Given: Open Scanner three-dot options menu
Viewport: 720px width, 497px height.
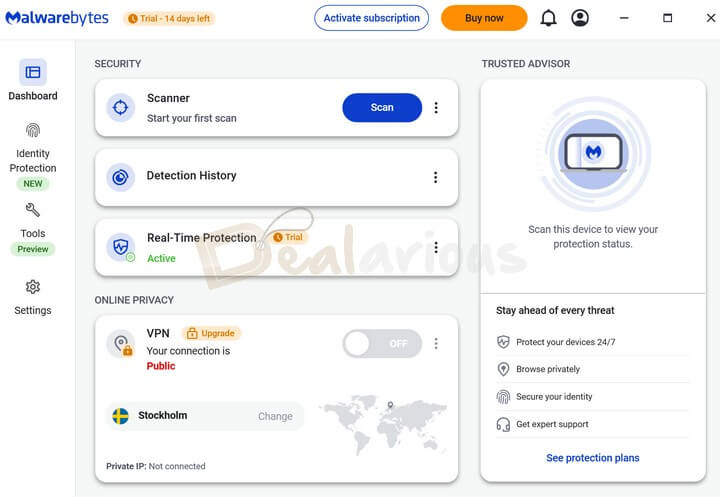Looking at the screenshot, I should point(436,107).
